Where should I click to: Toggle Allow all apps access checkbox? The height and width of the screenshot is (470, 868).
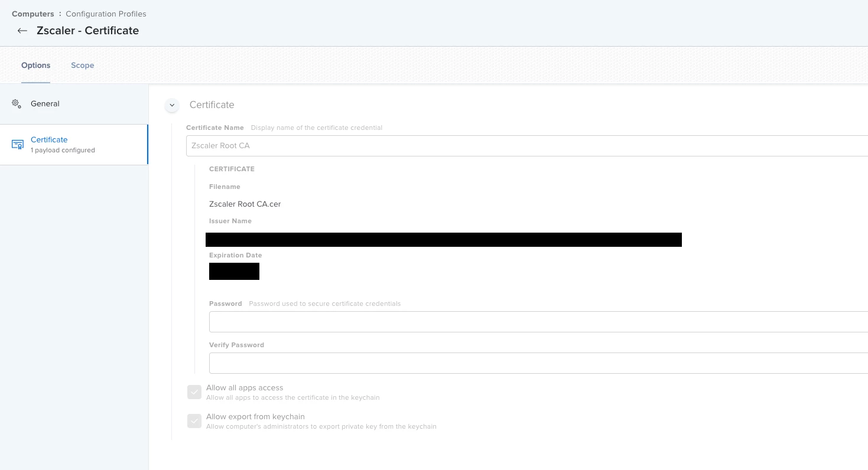[194, 392]
